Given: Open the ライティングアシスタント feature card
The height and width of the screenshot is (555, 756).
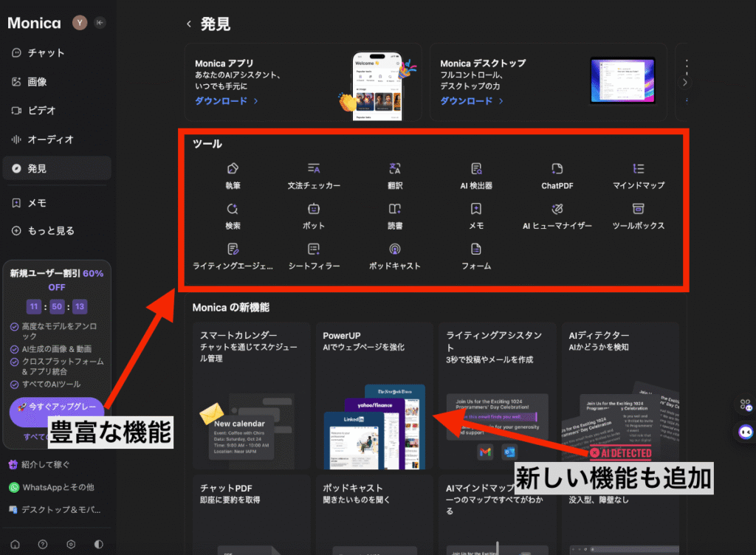Looking at the screenshot, I should 497,396.
